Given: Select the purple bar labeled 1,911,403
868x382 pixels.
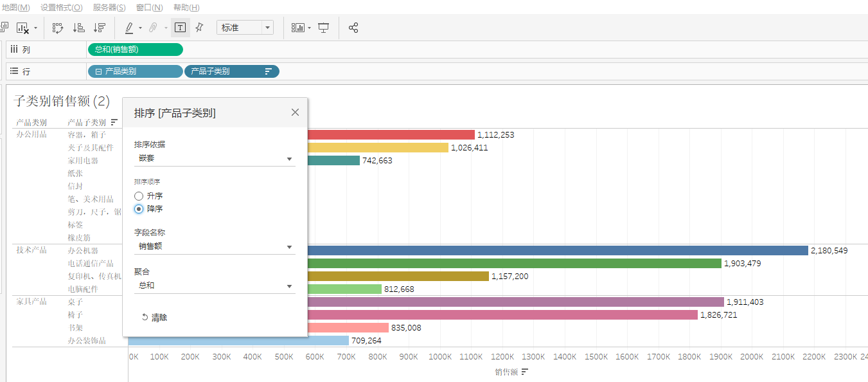Looking at the screenshot, I should coord(515,302).
